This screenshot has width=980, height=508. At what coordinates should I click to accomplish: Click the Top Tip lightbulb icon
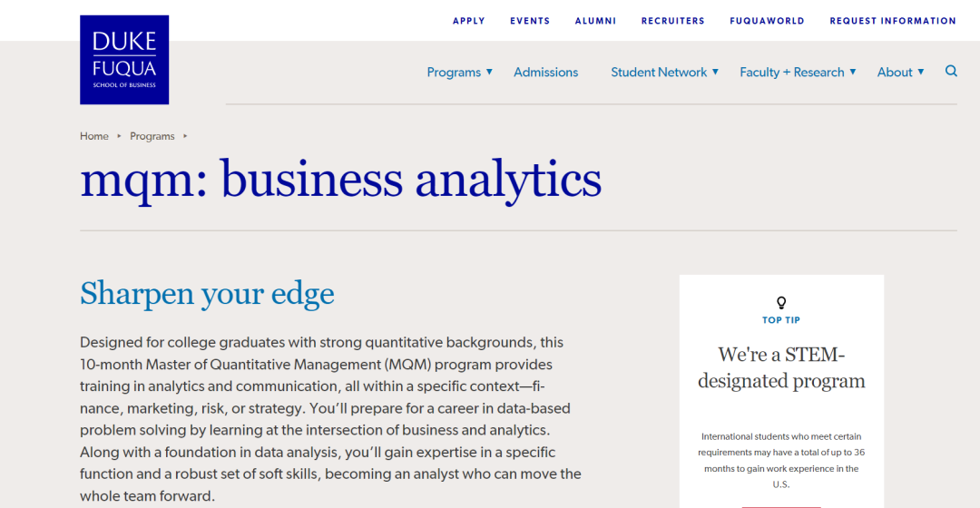click(x=781, y=303)
